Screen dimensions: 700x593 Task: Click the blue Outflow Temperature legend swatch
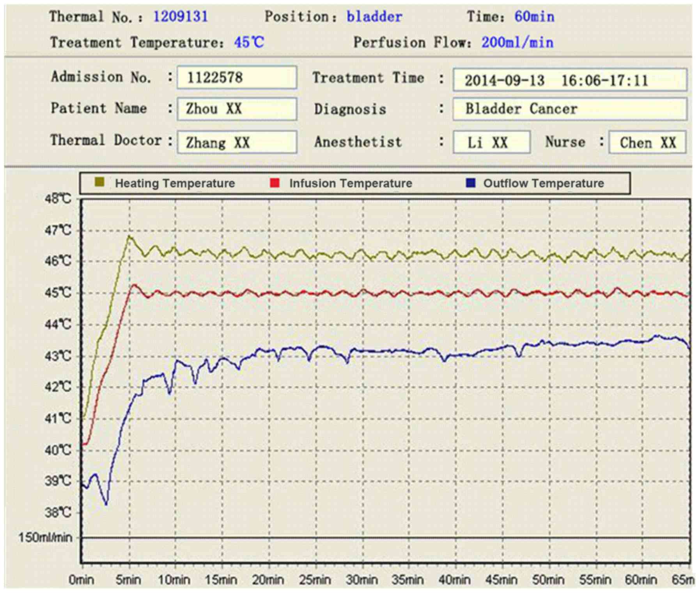tap(471, 183)
